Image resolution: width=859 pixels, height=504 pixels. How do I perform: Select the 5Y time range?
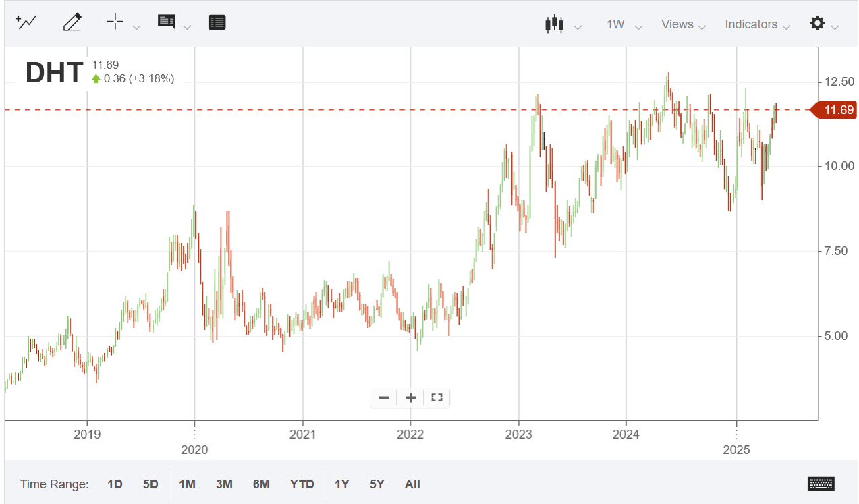point(376,484)
